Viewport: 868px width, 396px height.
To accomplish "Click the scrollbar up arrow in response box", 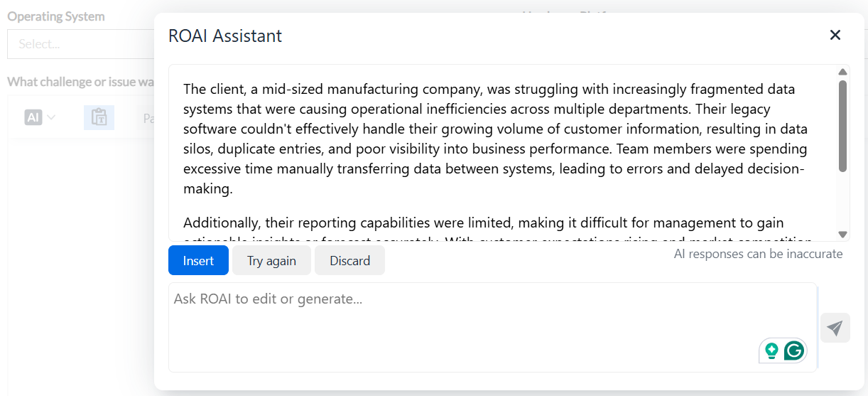I will (x=842, y=72).
